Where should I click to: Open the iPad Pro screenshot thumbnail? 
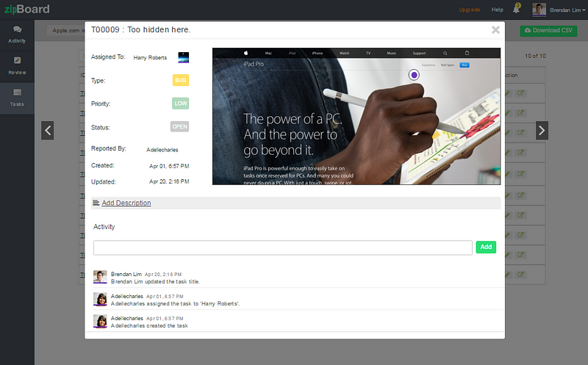click(x=356, y=116)
